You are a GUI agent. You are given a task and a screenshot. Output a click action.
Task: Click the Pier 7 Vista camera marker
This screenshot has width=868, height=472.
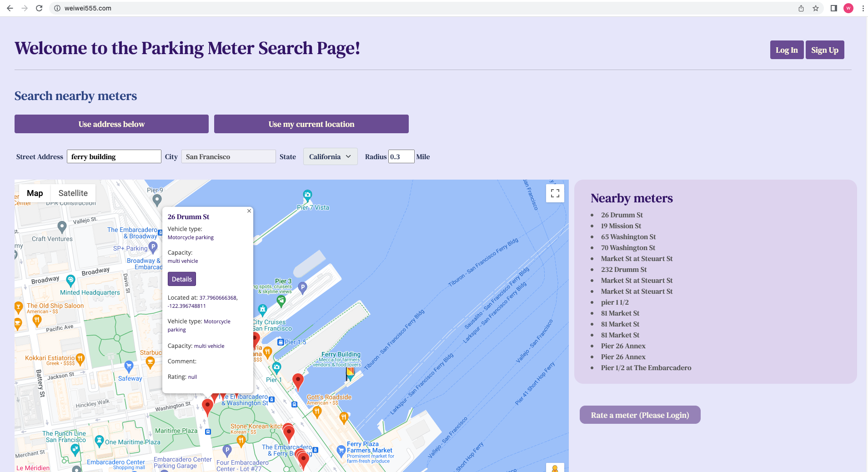coord(308,196)
